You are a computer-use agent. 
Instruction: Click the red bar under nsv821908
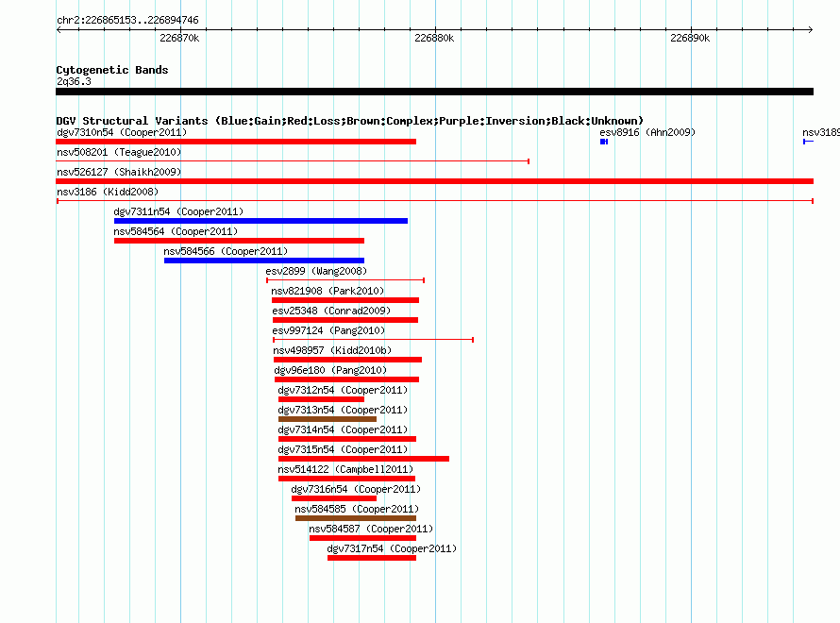[x=345, y=300]
